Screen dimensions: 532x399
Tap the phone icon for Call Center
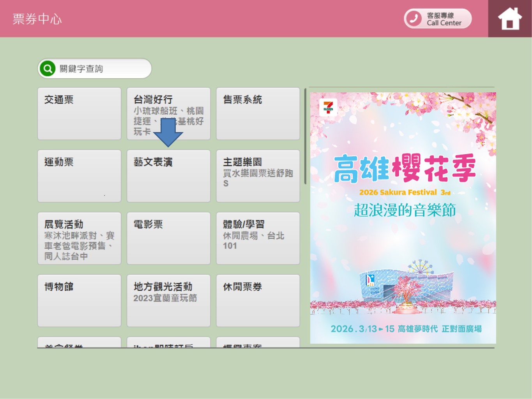[x=414, y=19]
